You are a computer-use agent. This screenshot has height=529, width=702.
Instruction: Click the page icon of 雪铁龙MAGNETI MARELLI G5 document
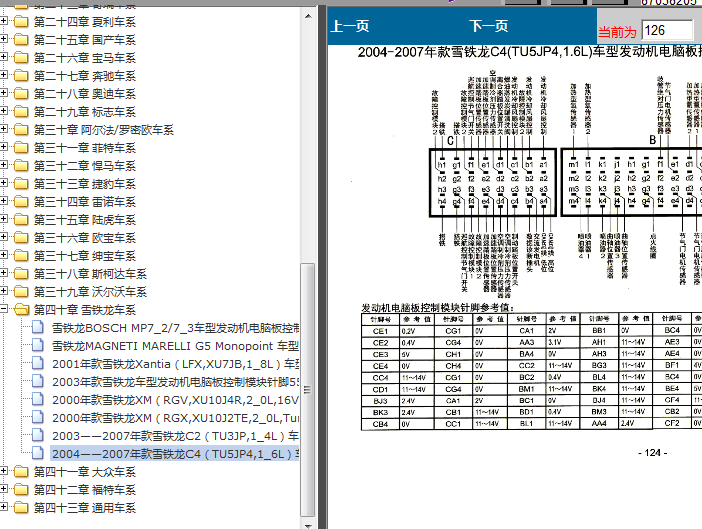pos(38,345)
